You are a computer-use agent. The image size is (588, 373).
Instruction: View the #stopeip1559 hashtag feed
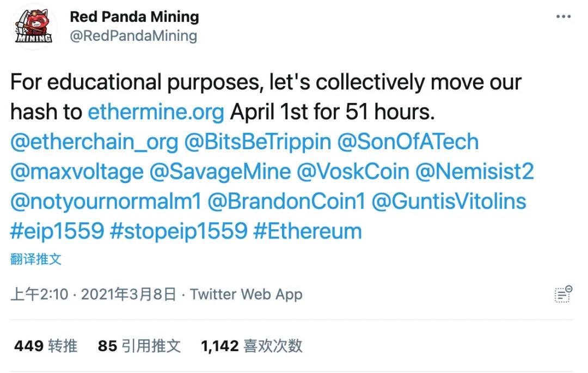pyautogui.click(x=179, y=231)
